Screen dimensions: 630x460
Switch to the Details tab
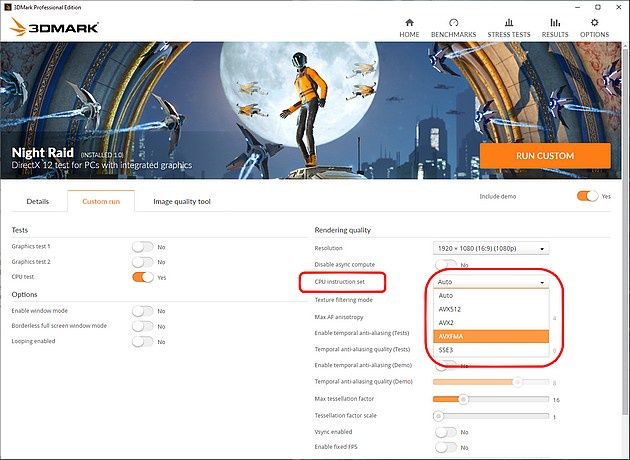tap(38, 201)
